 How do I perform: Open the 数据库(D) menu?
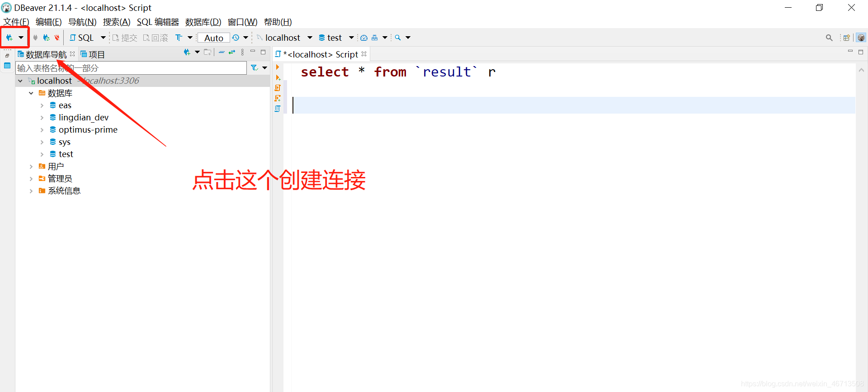[x=203, y=22]
